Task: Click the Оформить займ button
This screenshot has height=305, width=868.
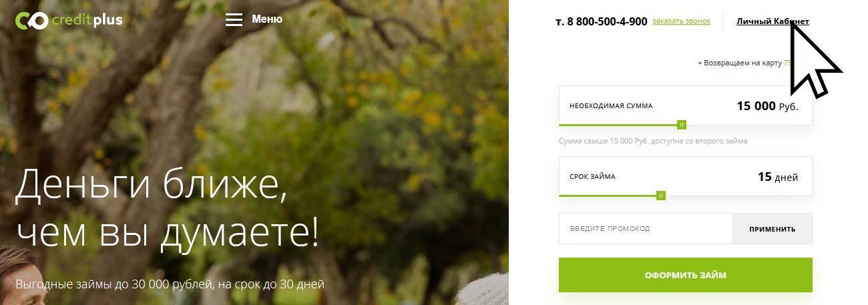Action: [686, 275]
